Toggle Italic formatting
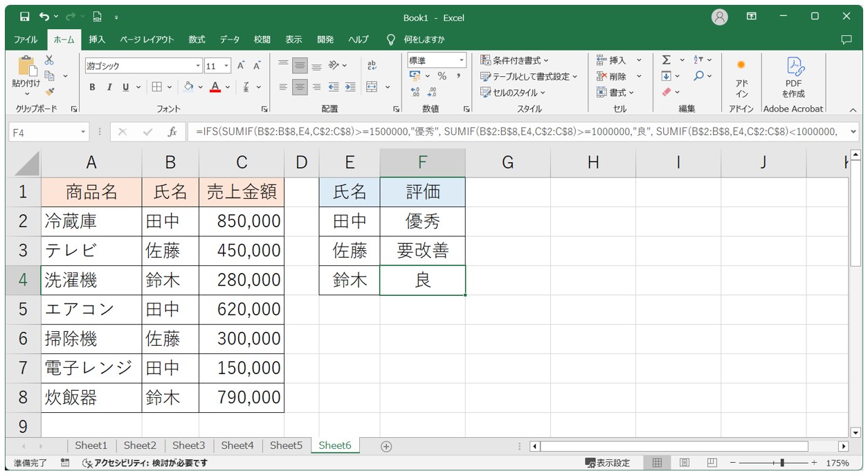The height and width of the screenshot is (476, 868). coord(109,87)
